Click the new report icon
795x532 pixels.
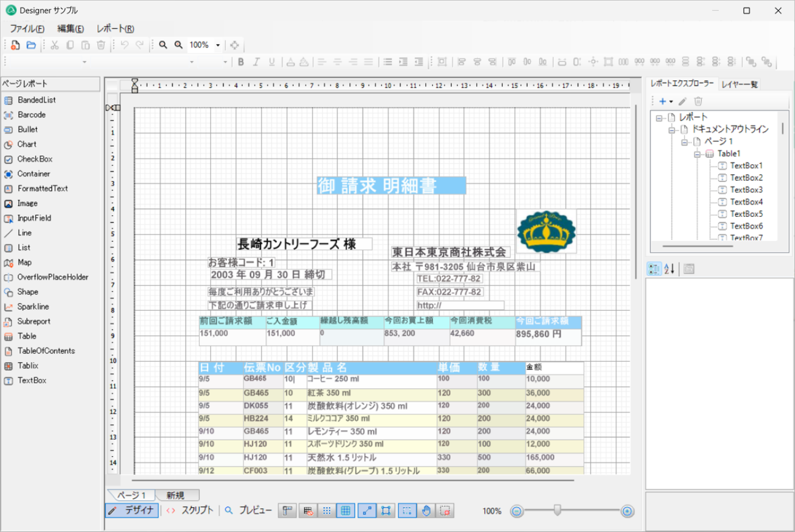coord(15,45)
